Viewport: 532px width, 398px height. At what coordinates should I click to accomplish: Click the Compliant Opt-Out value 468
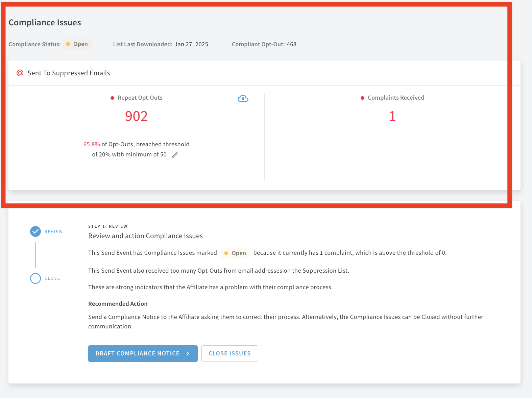point(291,44)
